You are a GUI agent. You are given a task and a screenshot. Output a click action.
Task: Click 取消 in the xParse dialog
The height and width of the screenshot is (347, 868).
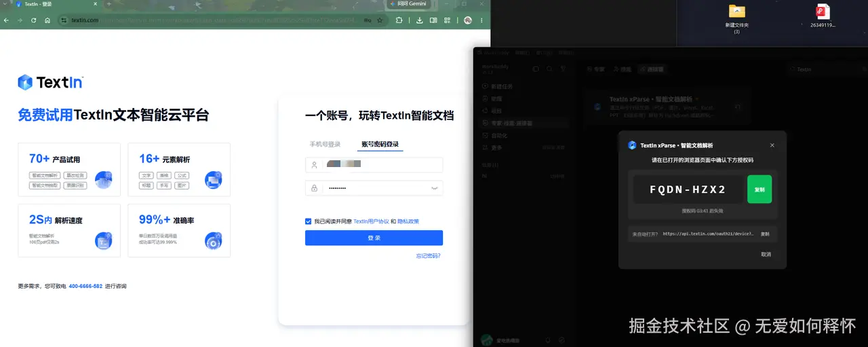point(766,254)
